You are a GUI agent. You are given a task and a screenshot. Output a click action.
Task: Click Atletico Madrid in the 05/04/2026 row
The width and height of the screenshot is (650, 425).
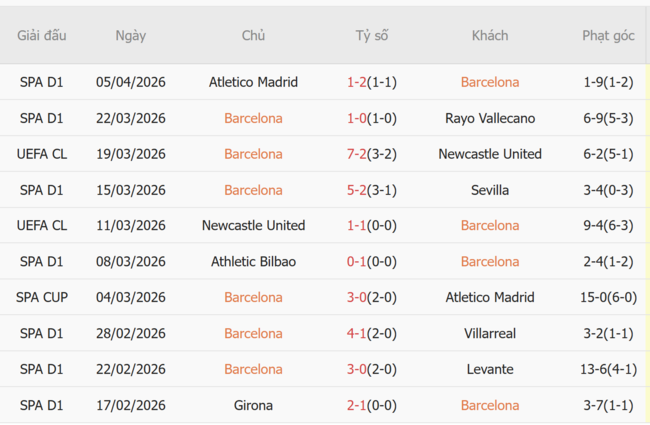(x=253, y=82)
